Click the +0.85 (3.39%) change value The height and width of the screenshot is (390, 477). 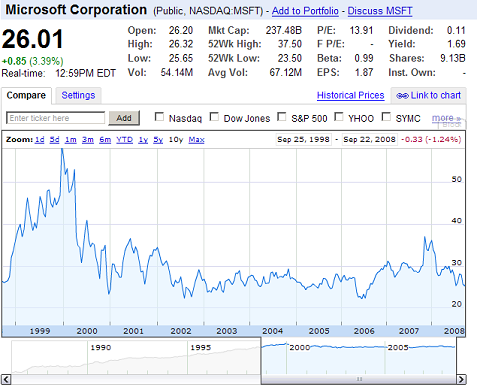click(32, 61)
